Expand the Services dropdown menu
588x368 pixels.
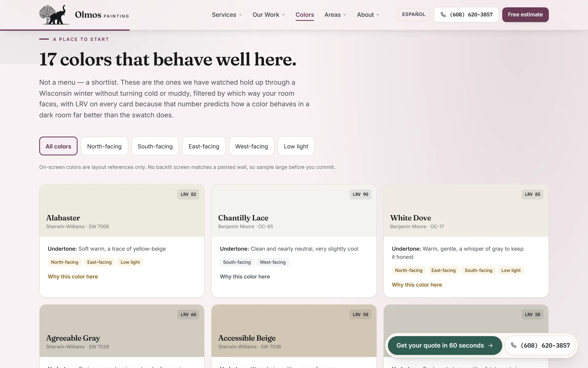coord(227,15)
